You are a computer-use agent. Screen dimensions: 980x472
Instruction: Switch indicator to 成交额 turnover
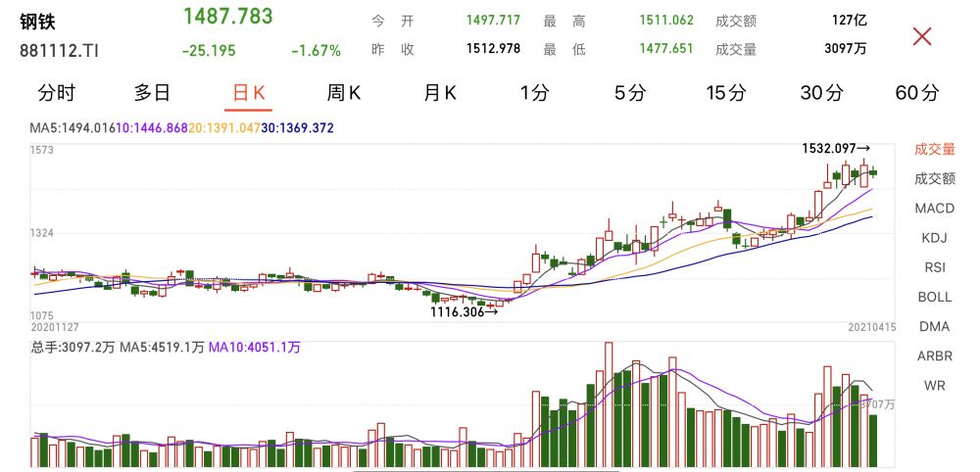[934, 179]
